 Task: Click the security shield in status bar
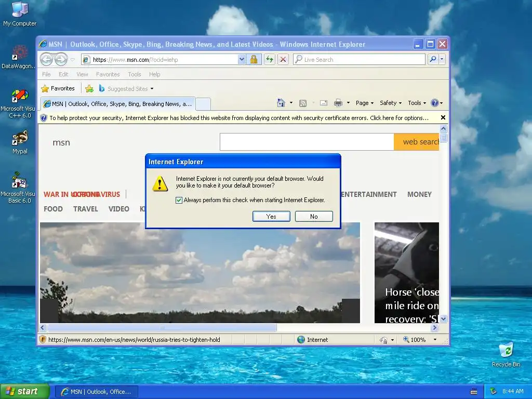tap(43, 339)
